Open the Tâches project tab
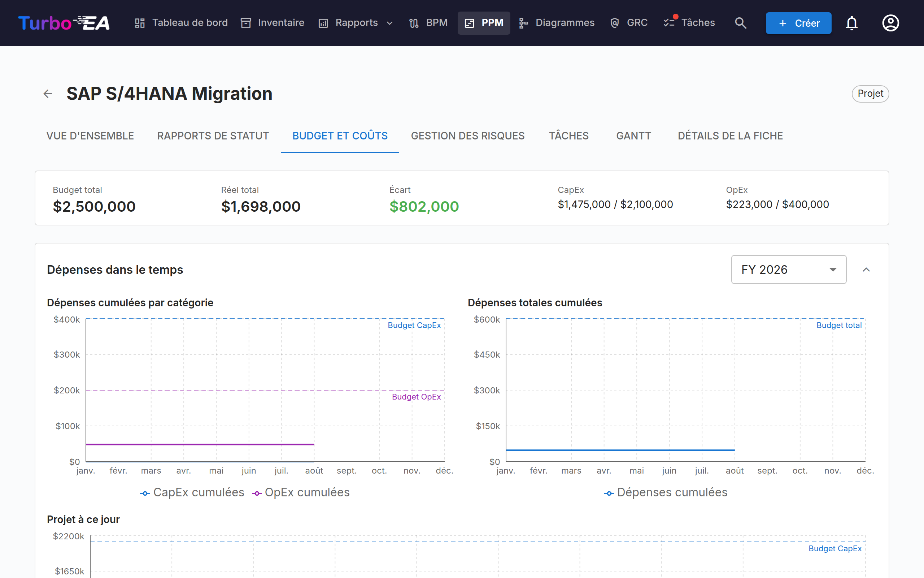The height and width of the screenshot is (578, 924). 569,136
